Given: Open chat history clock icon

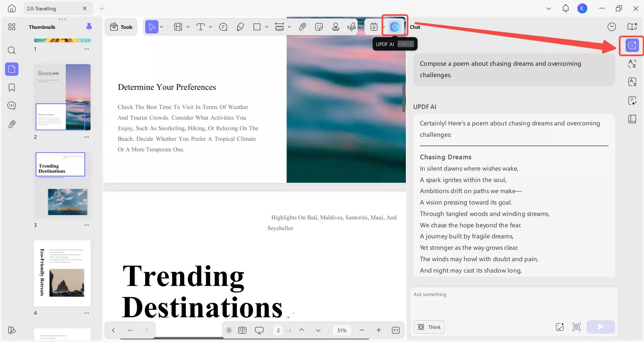Looking at the screenshot, I should tap(612, 27).
